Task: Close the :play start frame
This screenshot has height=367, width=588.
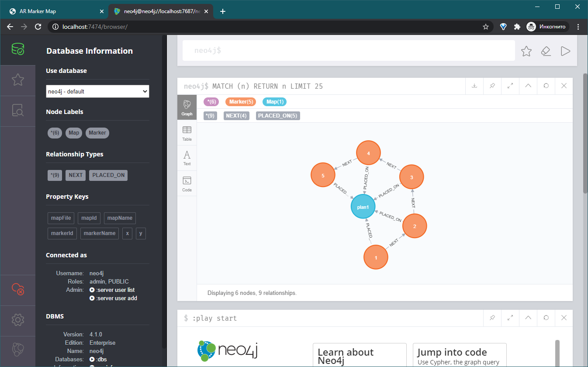Action: coord(564,318)
